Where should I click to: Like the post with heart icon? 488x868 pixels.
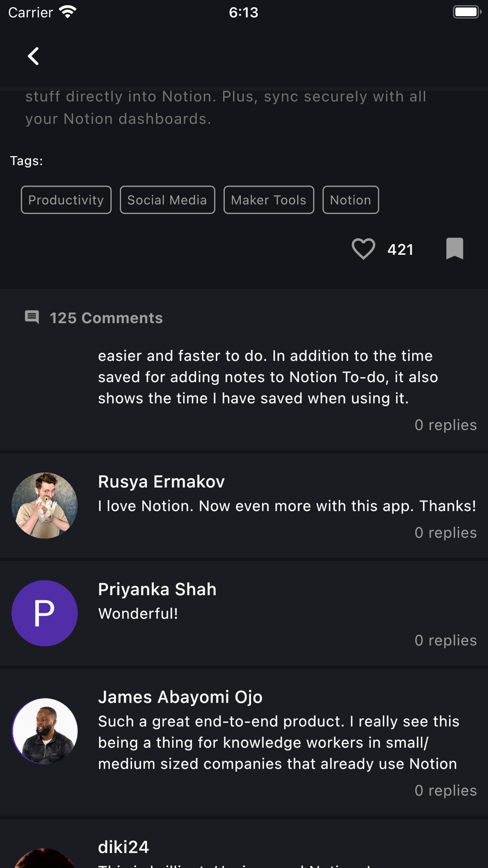point(364,249)
